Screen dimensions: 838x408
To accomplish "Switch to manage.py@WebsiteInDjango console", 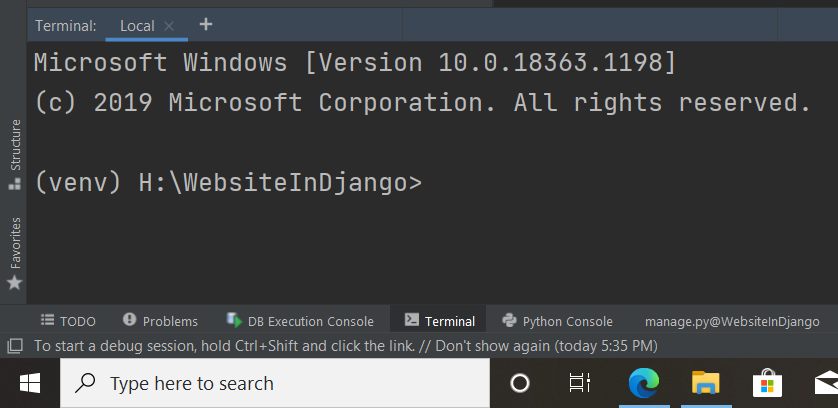I will click(732, 321).
